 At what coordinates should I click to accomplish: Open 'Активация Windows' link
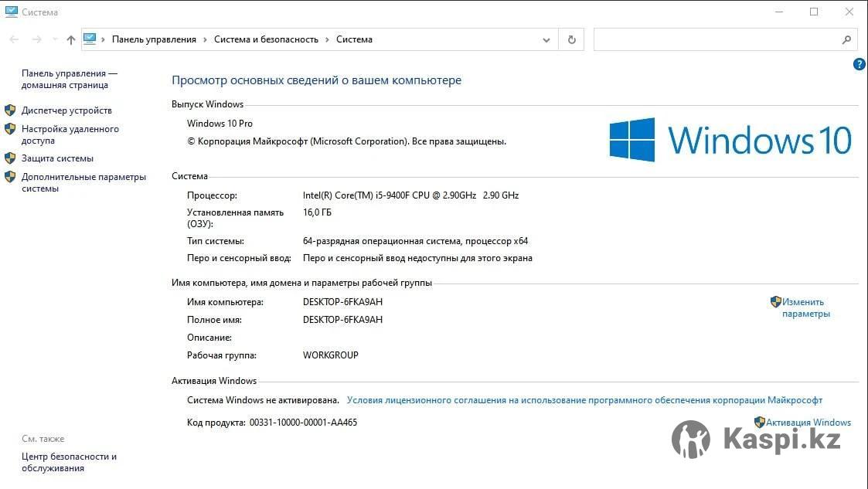[x=808, y=423]
